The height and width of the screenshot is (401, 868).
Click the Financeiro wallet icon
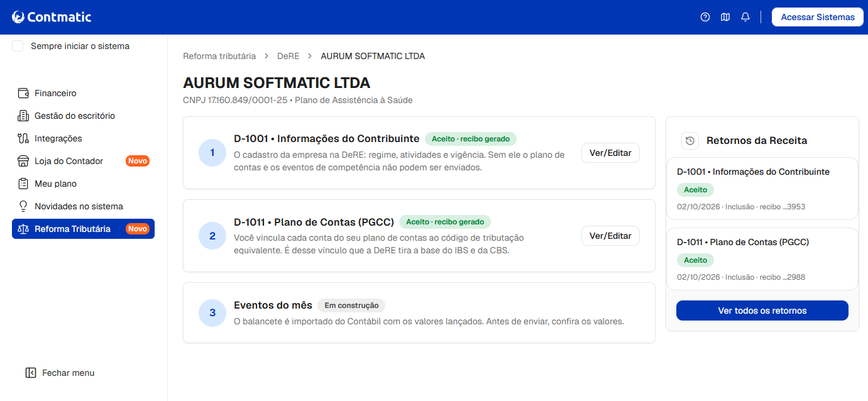tap(23, 93)
